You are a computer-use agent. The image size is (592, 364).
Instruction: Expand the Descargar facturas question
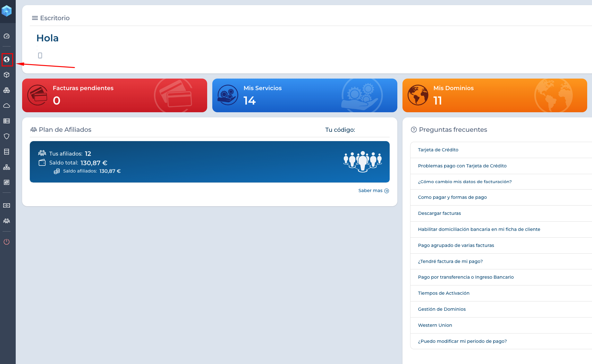pos(439,213)
